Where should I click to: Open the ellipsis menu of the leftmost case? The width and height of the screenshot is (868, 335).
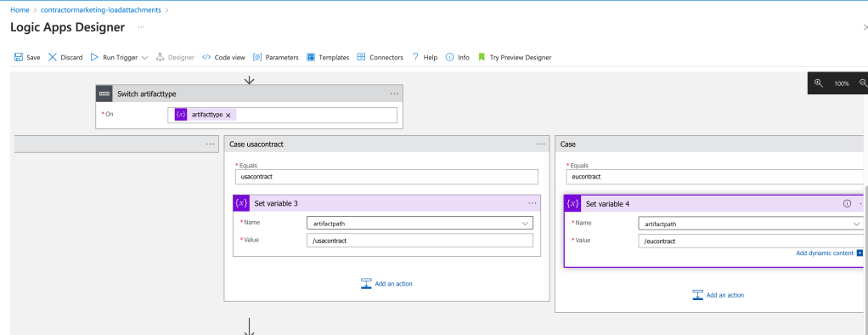pos(210,144)
